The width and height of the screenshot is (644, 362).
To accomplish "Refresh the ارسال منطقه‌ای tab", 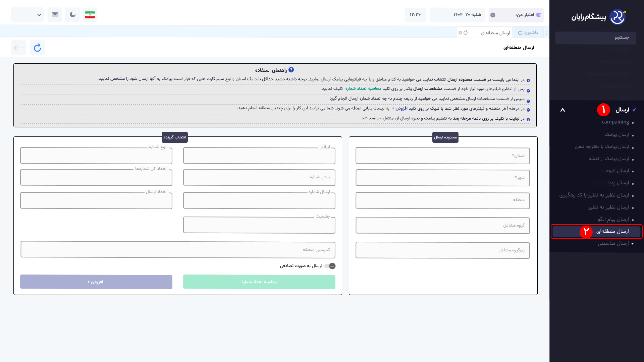I will click(x=466, y=33).
